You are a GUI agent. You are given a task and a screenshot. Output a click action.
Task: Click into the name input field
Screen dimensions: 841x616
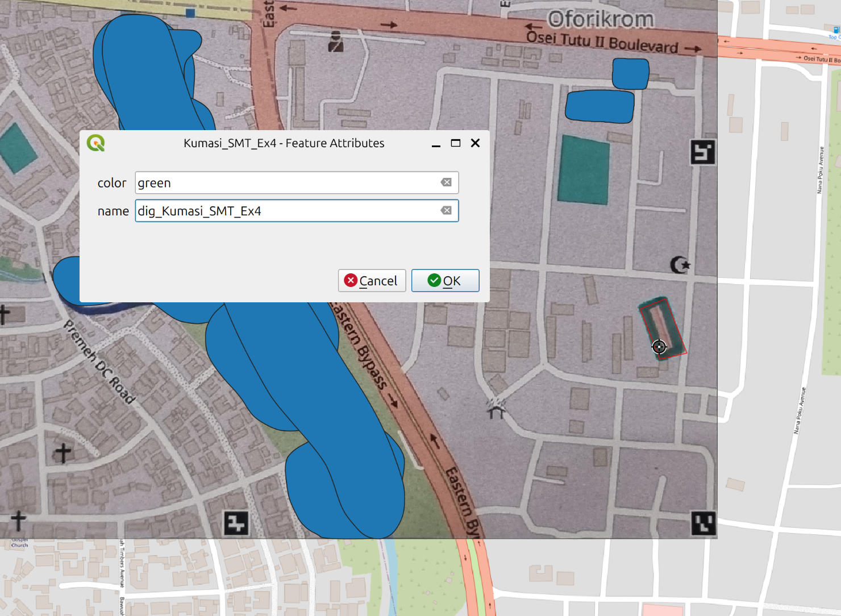pyautogui.click(x=287, y=211)
